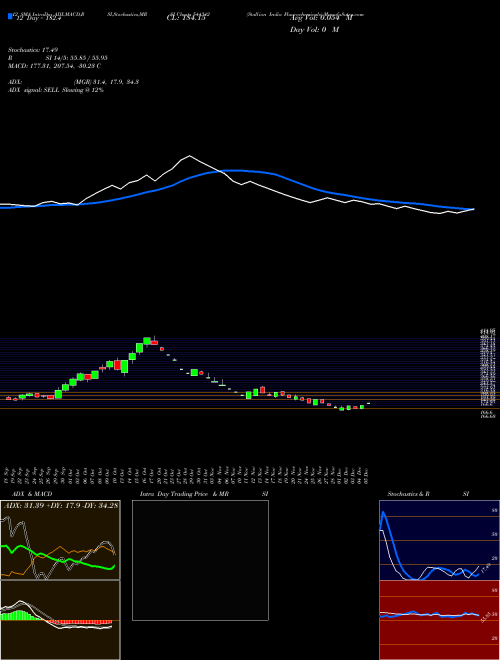Viewport: 500px width, 660px height.
Task: Click the 'Stochastics & R' panel title
Action: click(408, 494)
